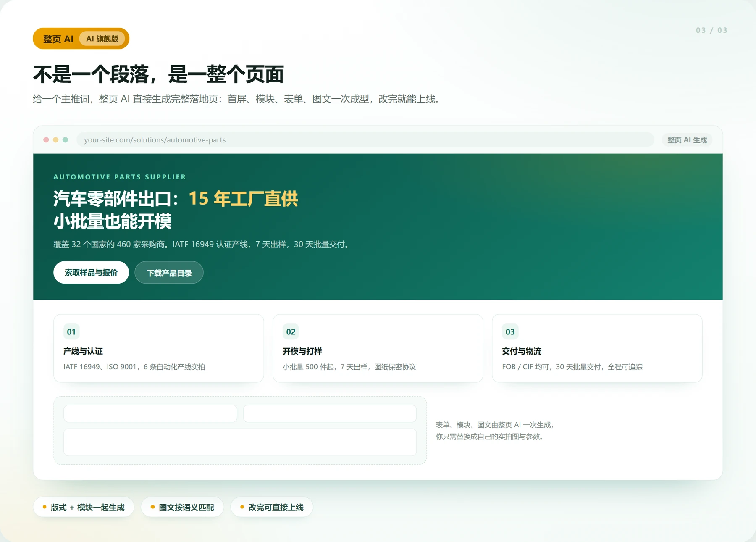Screen dimensions: 756x542
Task: Click the 15 年工厂直供 highlighted text
Action: [x=243, y=198]
